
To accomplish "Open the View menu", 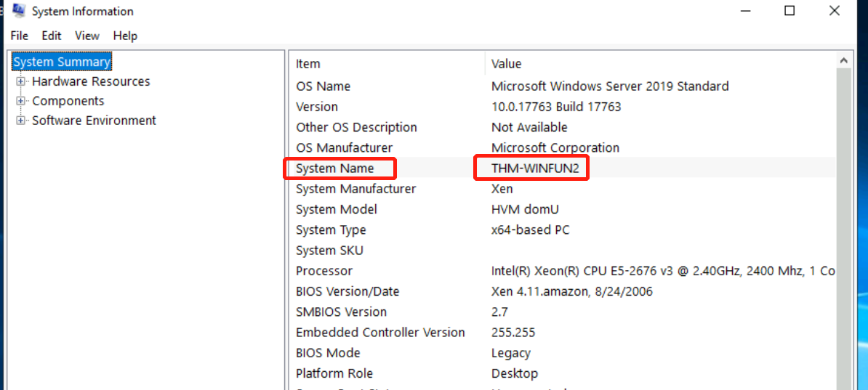I will click(87, 36).
